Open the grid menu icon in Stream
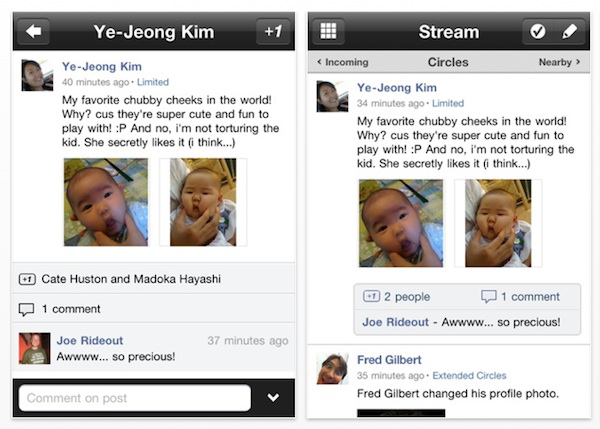600x429 pixels. click(328, 31)
